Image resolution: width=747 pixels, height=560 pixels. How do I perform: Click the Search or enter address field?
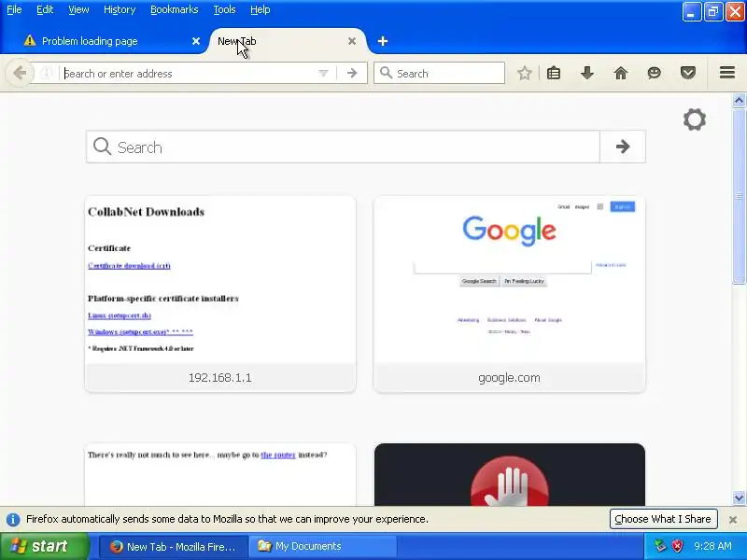coord(189,74)
